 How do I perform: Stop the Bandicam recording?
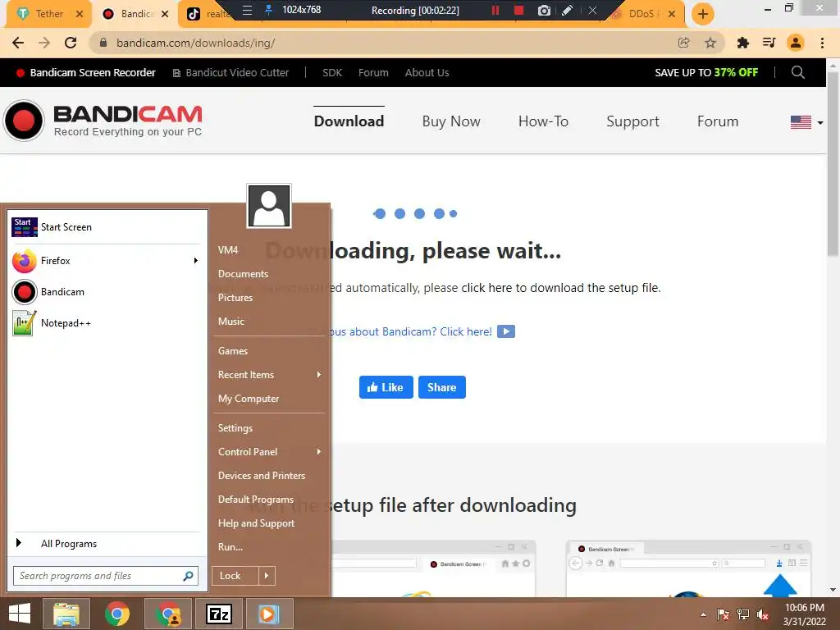coord(518,10)
